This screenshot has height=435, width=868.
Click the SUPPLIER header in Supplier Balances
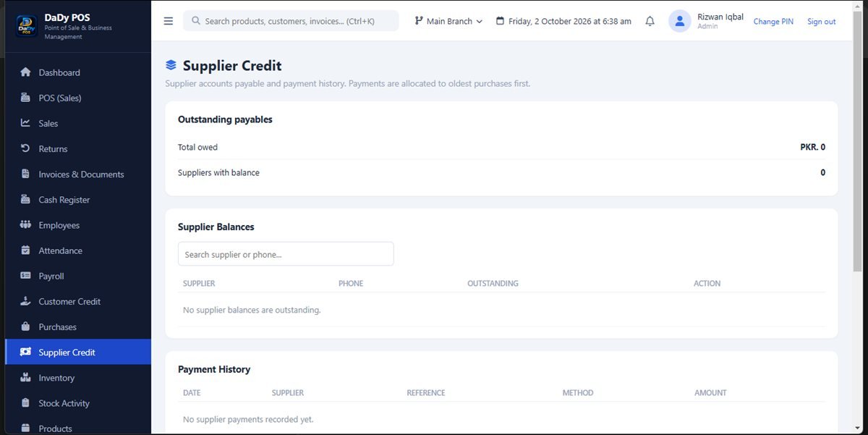click(x=199, y=284)
